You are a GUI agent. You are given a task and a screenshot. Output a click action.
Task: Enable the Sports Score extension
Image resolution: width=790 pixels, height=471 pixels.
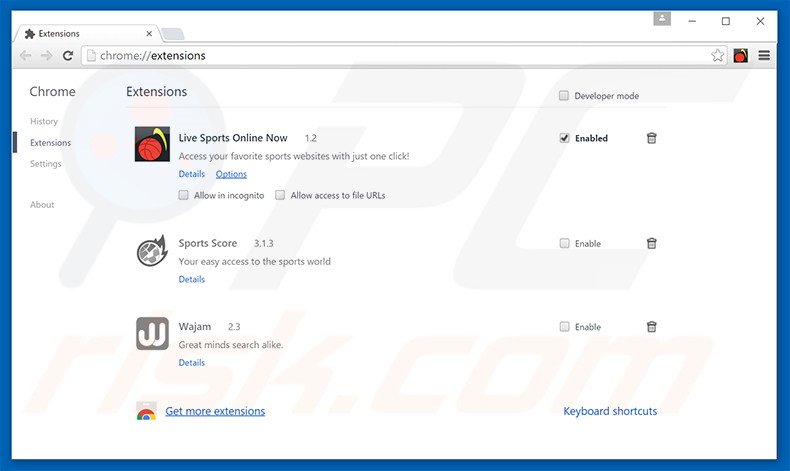coord(564,243)
